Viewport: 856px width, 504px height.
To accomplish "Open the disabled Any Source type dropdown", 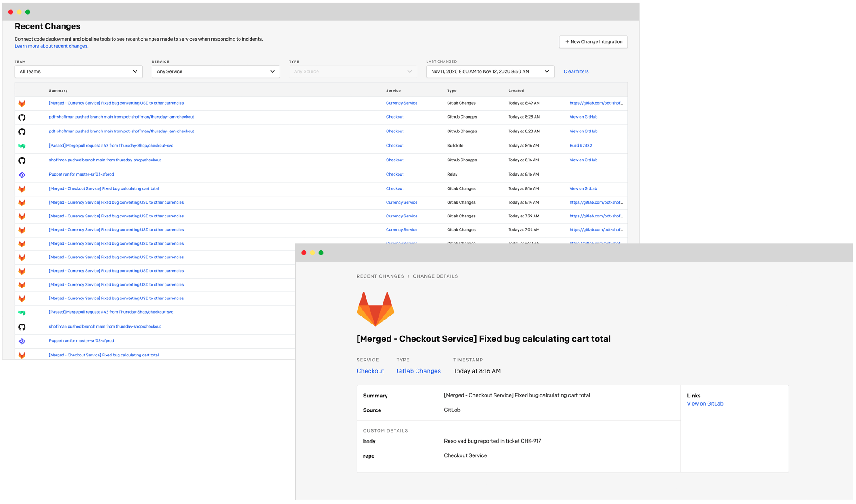I will (x=352, y=72).
